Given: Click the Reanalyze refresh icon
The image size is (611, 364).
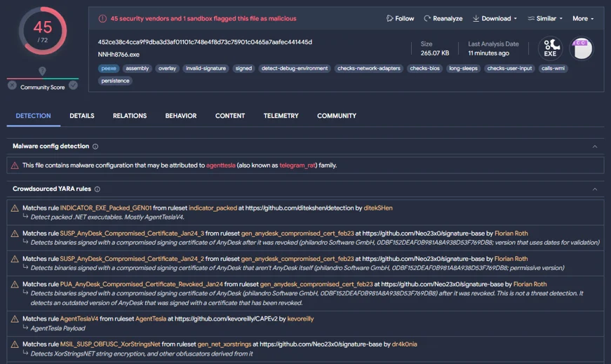Looking at the screenshot, I should 427,18.
